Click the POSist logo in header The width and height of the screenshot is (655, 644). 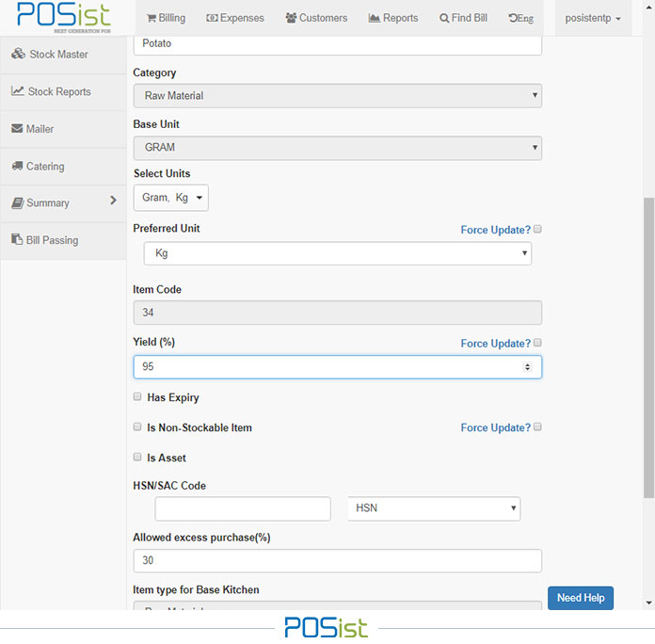[x=63, y=17]
